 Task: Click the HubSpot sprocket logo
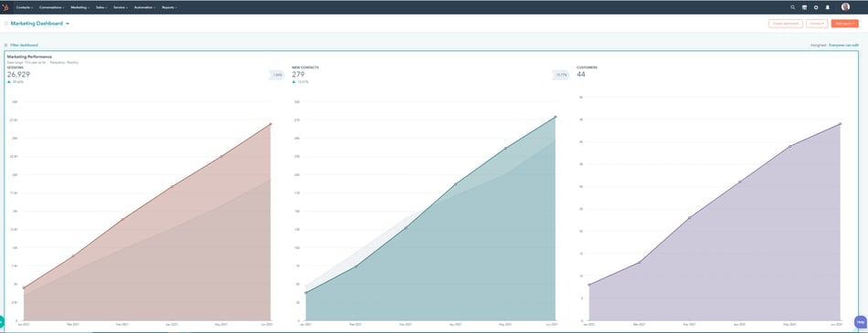click(5, 7)
